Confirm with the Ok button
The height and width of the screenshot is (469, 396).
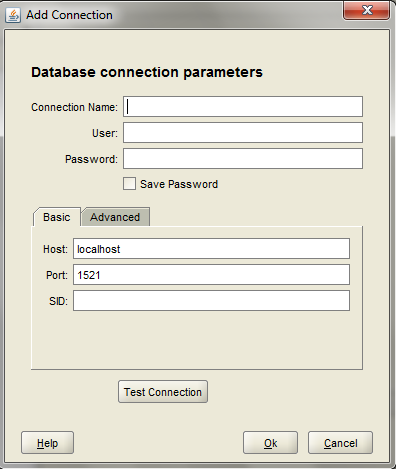pos(270,443)
